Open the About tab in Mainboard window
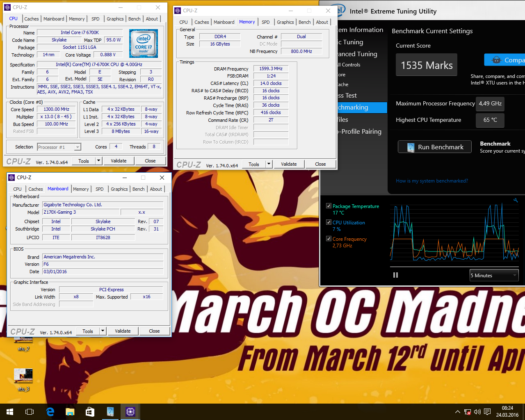 (156, 189)
